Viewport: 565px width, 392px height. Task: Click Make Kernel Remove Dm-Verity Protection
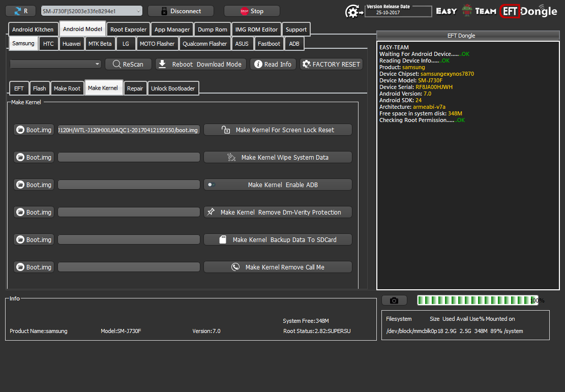tap(278, 212)
